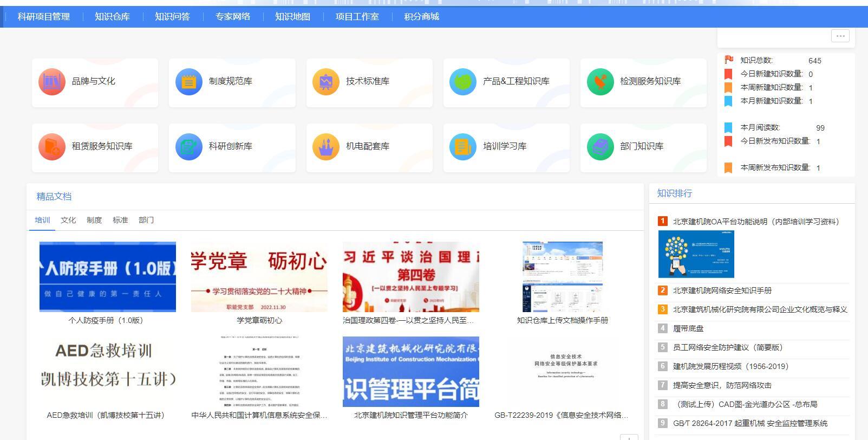
Task: Expand the three-dot more options button
Action: [x=840, y=36]
